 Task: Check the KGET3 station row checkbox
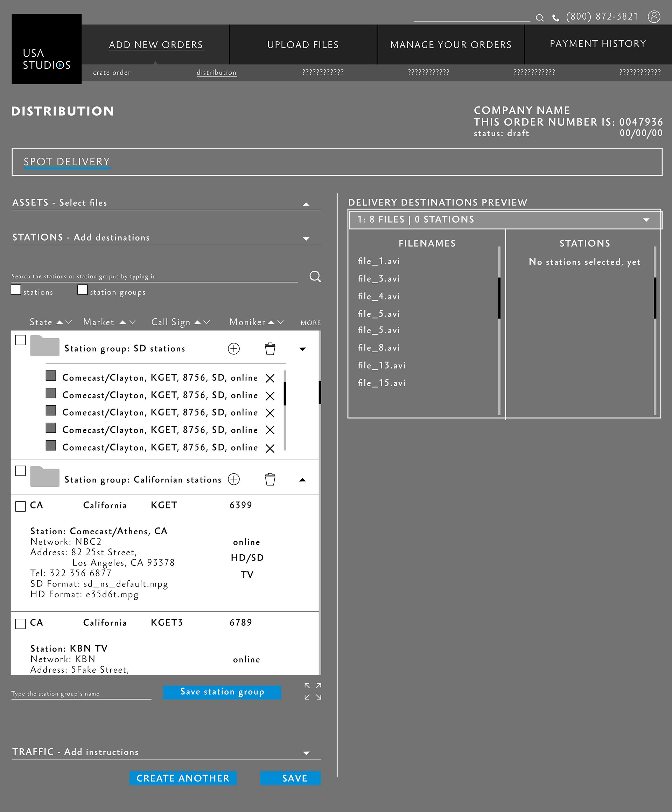21,623
